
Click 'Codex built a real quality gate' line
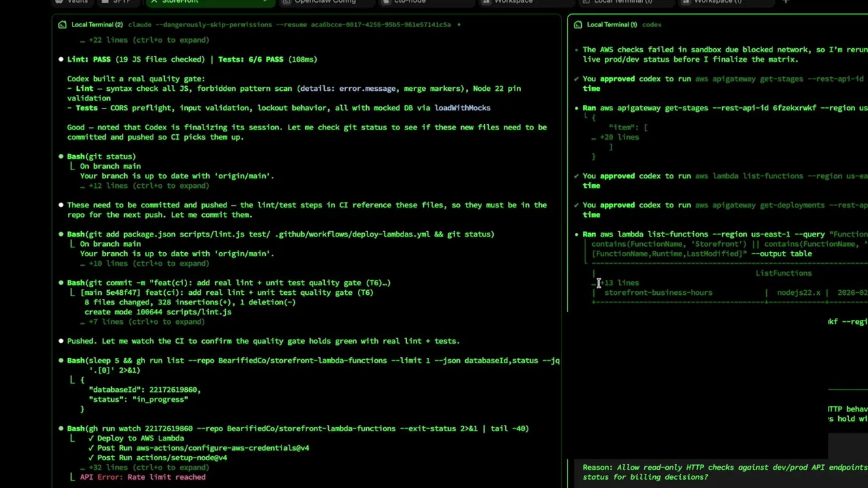pos(136,79)
